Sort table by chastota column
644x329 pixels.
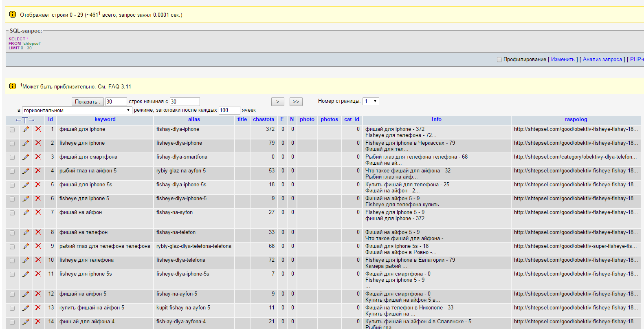264,119
